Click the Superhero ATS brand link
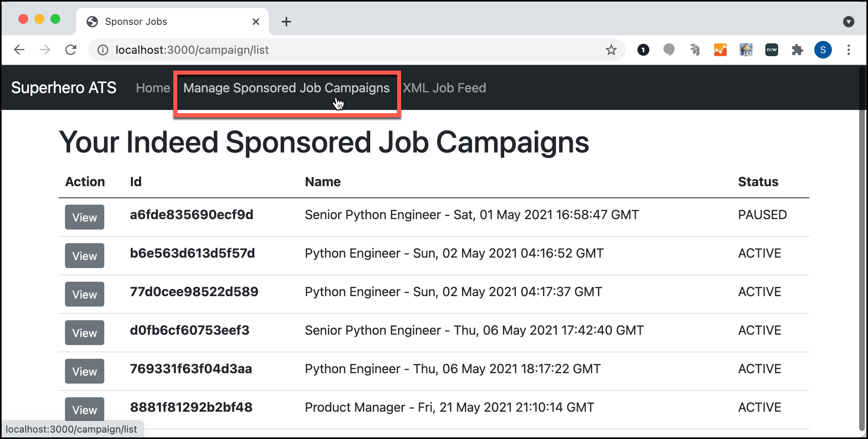The image size is (868, 439). pyautogui.click(x=64, y=87)
